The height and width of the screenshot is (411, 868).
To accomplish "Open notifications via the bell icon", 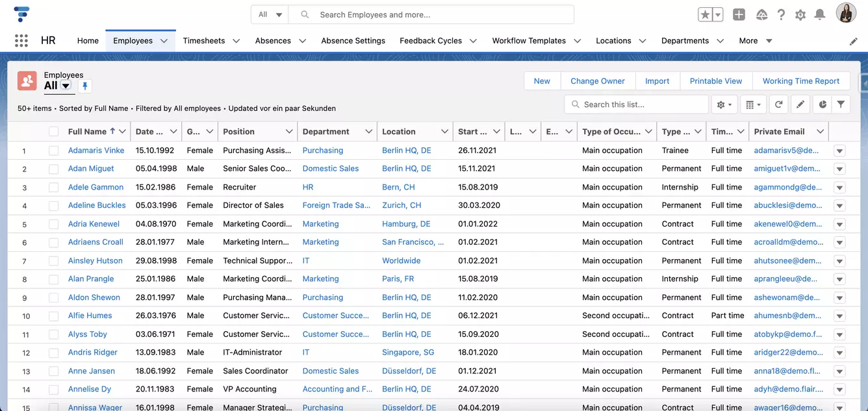I will coord(820,14).
